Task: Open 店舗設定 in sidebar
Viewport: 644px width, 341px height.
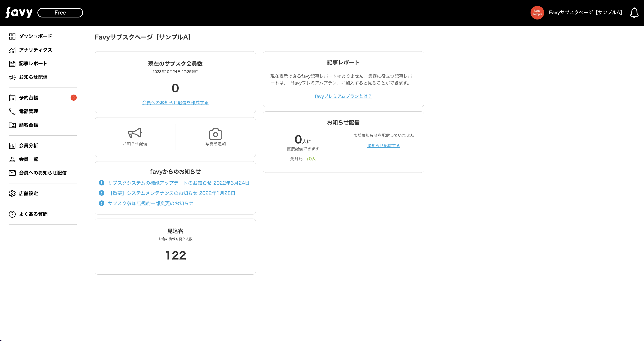Action: (29, 193)
